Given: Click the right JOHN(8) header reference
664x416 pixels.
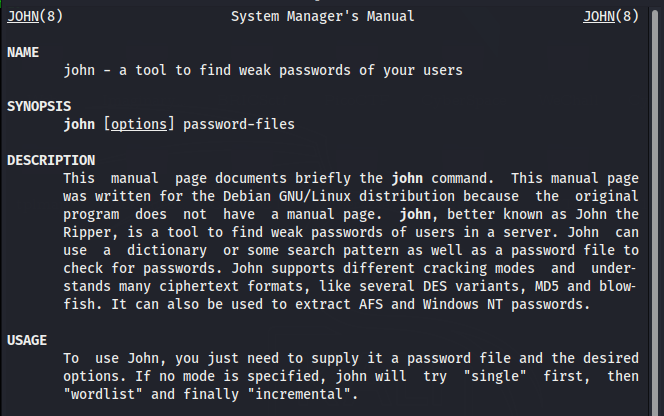Looking at the screenshot, I should tap(612, 16).
